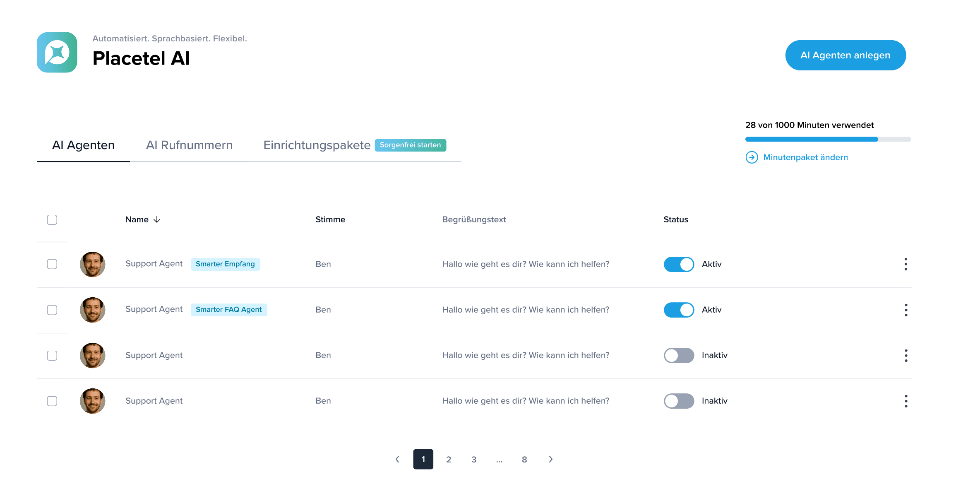Open three-dot menu for Smarter Empfang agent

[x=906, y=264]
